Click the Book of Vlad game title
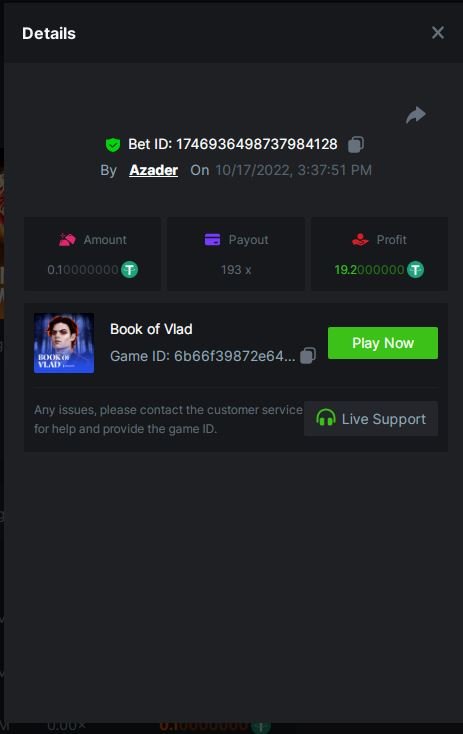463x734 pixels. (x=151, y=329)
